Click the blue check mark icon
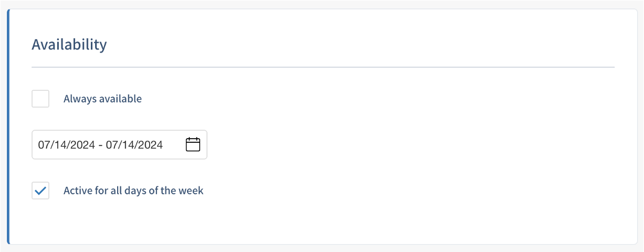 click(40, 191)
